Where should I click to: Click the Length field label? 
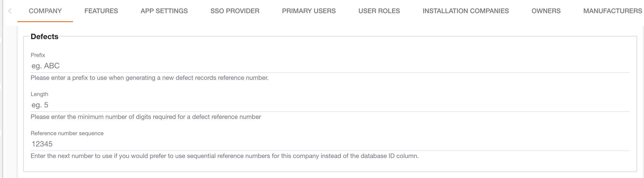tap(39, 94)
